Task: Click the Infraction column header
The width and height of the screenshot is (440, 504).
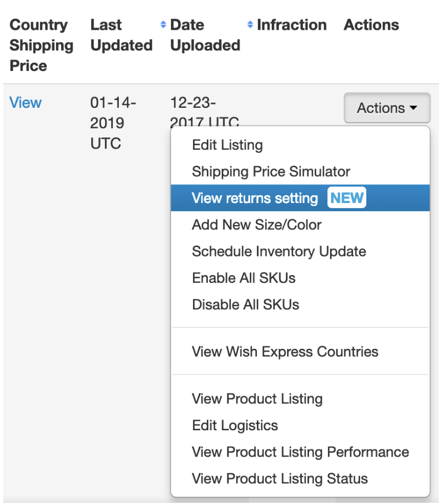Action: point(291,25)
